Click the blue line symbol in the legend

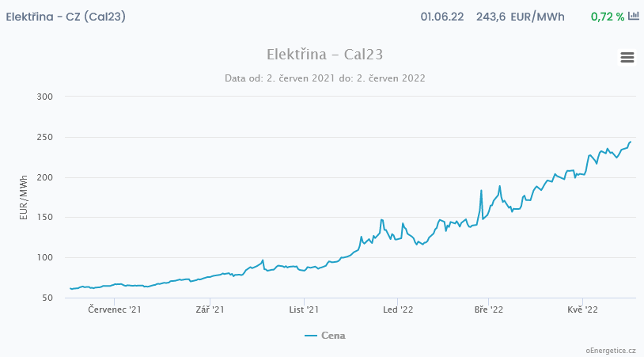[x=310, y=336]
